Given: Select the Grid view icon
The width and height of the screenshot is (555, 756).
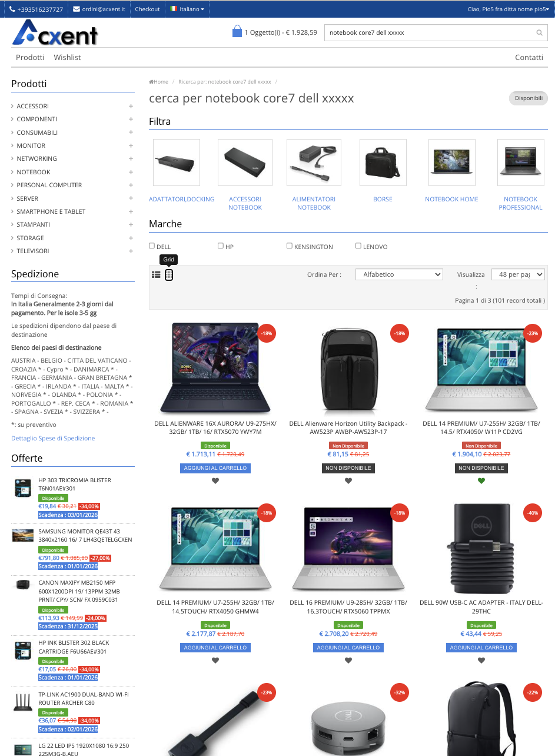Looking at the screenshot, I should click(x=169, y=274).
